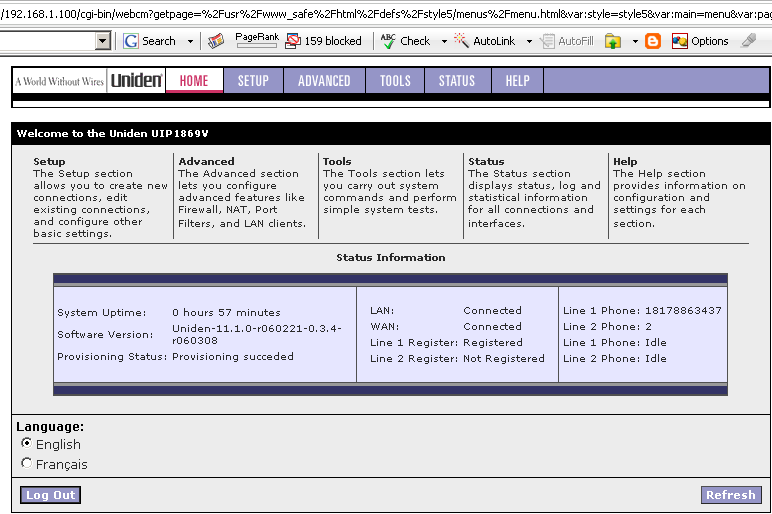Viewport: 772px width, 514px height.
Task: Click the Refresh button
Action: tap(730, 495)
